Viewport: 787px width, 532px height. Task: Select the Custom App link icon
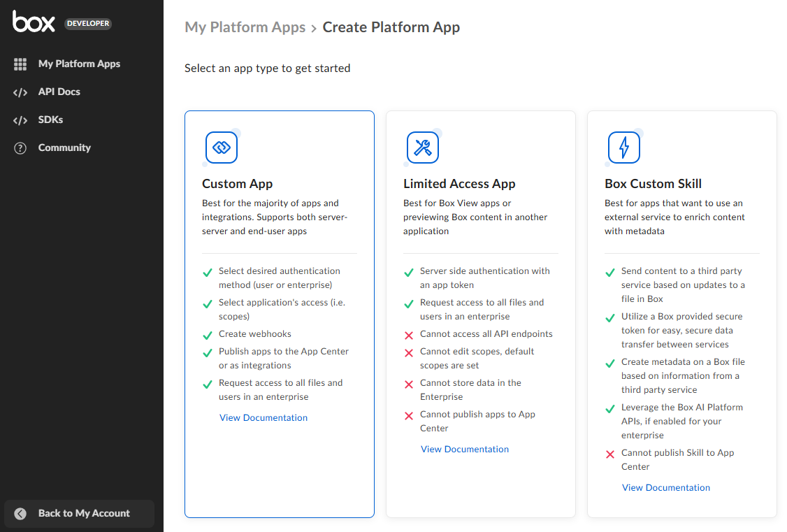click(x=222, y=148)
